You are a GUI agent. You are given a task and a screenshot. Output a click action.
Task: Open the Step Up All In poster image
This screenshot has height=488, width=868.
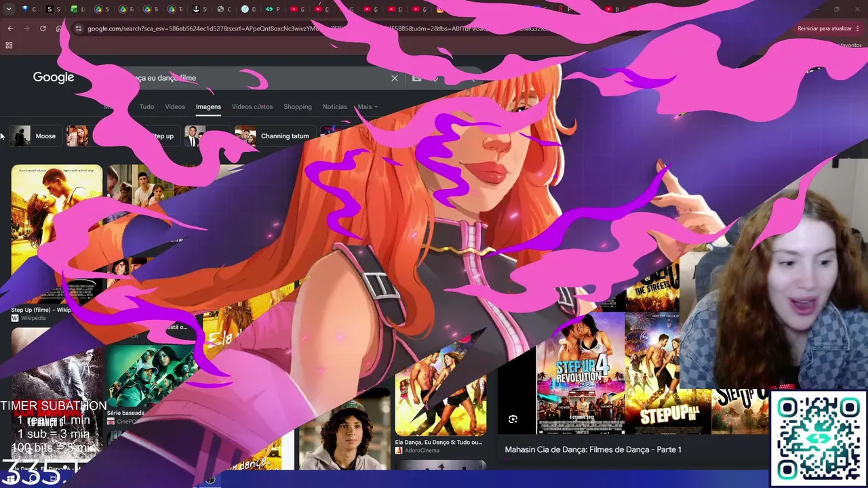(668, 373)
